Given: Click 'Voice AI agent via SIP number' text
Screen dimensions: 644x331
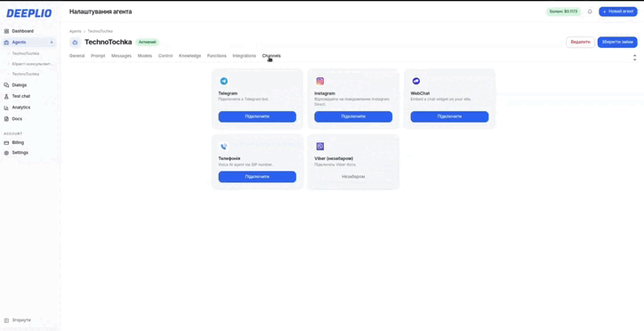Looking at the screenshot, I should [x=246, y=165].
